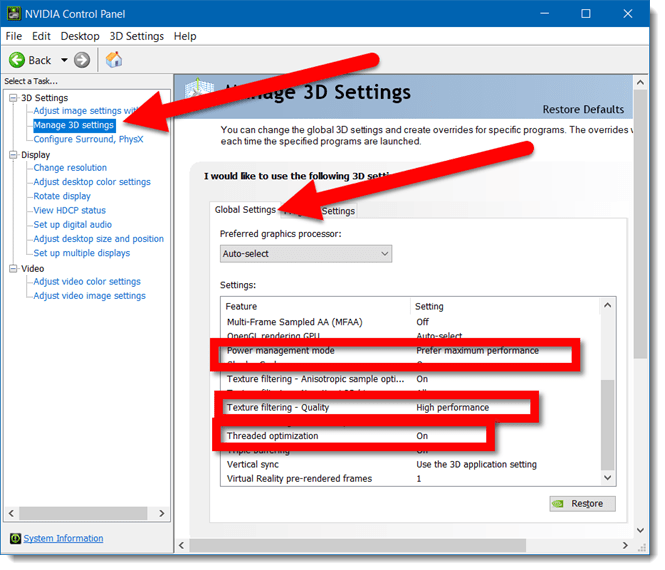Open the Preferred graphics processor dropdown
This screenshot has height=570, width=665.
[306, 254]
